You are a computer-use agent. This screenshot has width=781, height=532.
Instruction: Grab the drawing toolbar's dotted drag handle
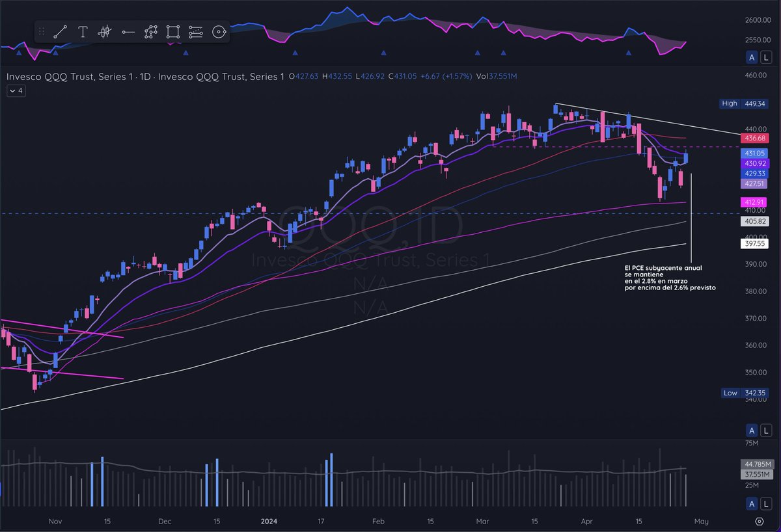42,31
